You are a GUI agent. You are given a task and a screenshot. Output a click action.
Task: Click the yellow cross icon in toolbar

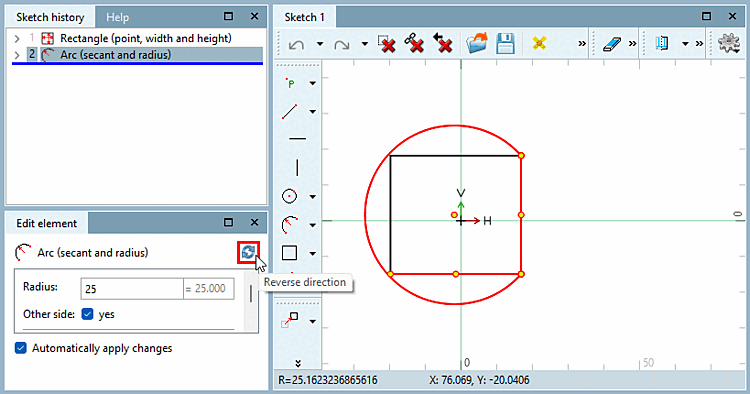pyautogui.click(x=539, y=44)
